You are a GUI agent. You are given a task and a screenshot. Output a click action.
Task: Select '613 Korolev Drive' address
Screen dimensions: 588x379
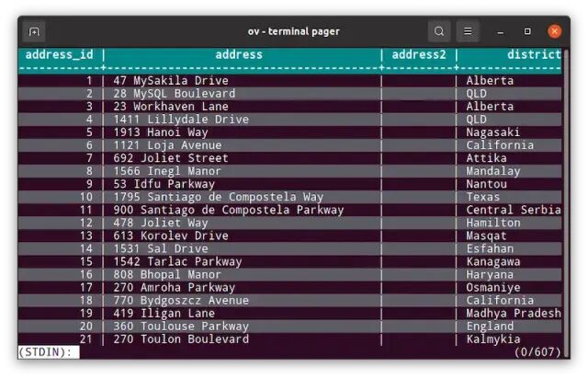171,235
